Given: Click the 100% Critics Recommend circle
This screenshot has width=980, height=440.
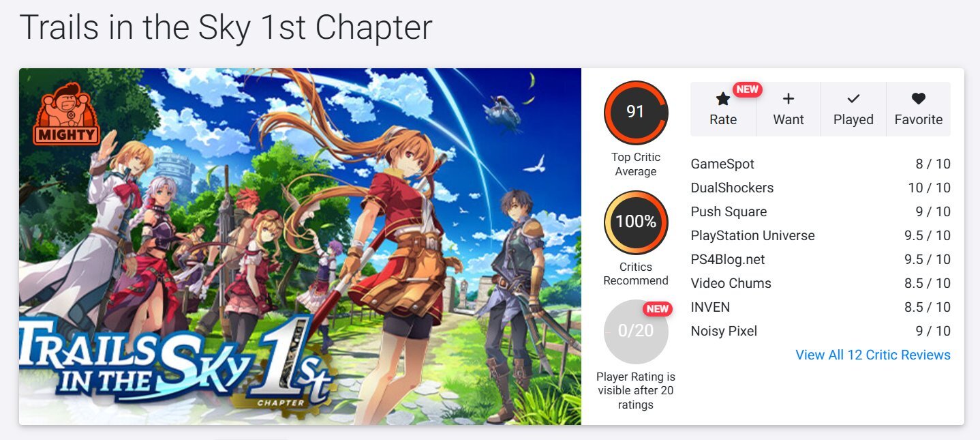Looking at the screenshot, I should pos(636,222).
